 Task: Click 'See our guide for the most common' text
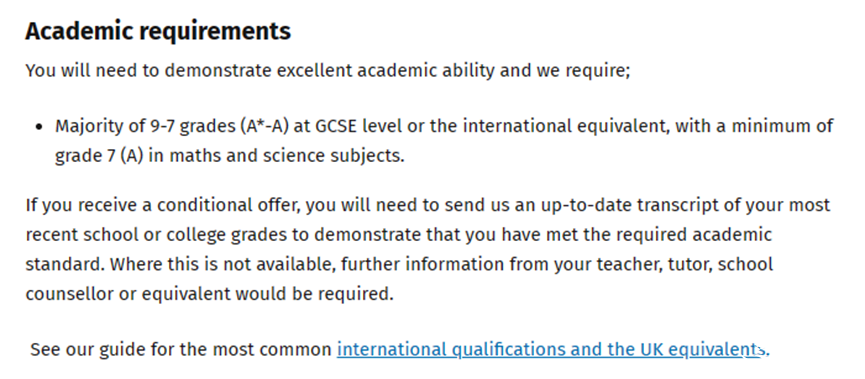[x=181, y=349]
